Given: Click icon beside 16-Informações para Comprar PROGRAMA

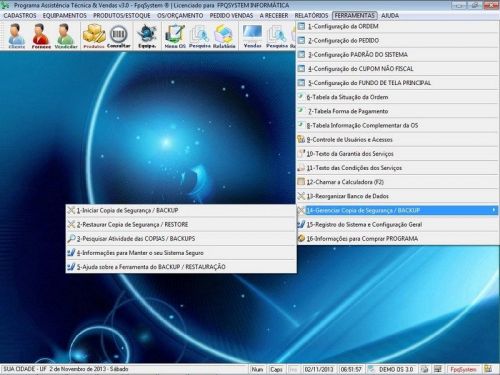Looking at the screenshot, I should 301,238.
